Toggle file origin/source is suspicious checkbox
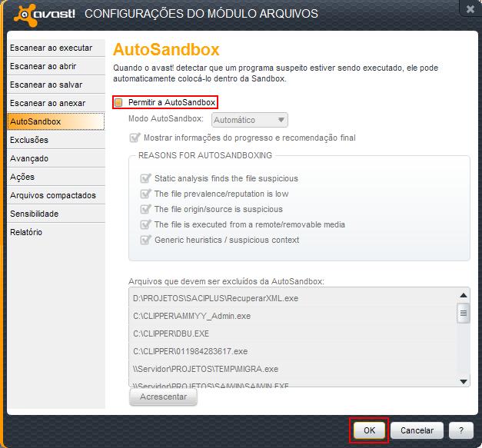This screenshot has height=448, width=482. click(145, 209)
